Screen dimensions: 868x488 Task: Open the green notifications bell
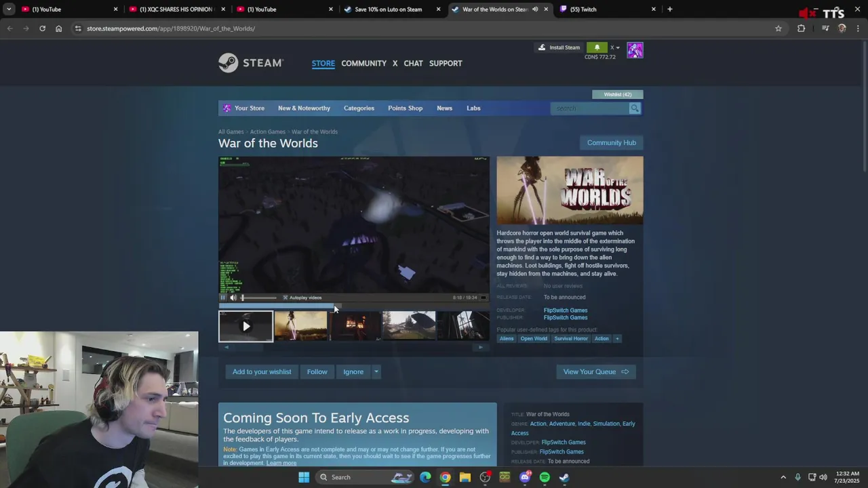[x=597, y=47]
